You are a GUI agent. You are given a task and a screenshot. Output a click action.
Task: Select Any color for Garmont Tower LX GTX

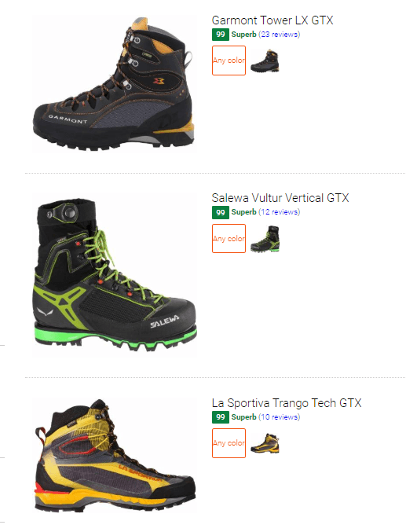pos(229,61)
